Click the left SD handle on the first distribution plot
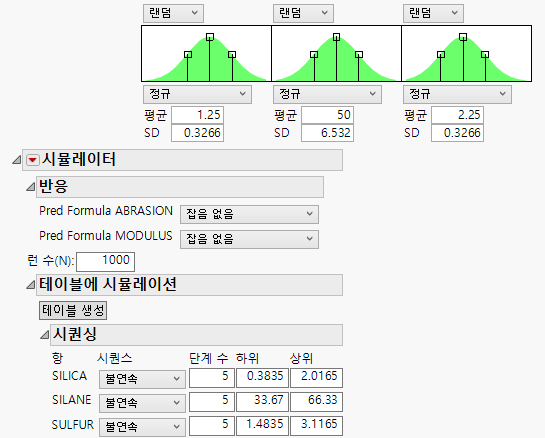 188,55
